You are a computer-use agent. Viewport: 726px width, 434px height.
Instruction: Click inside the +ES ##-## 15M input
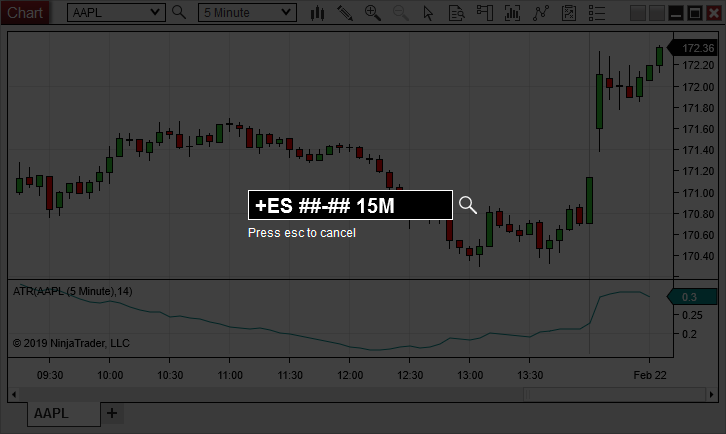click(x=349, y=206)
